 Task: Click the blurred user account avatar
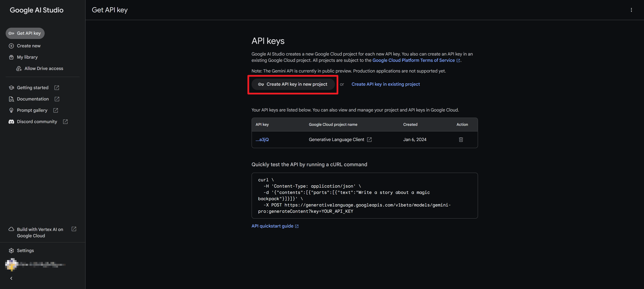[x=11, y=264]
